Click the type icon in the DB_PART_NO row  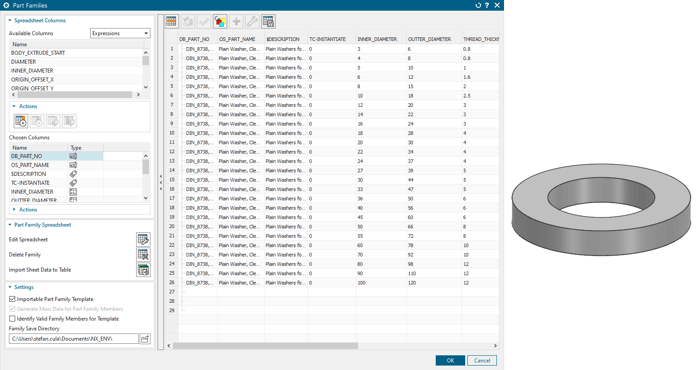coord(73,156)
